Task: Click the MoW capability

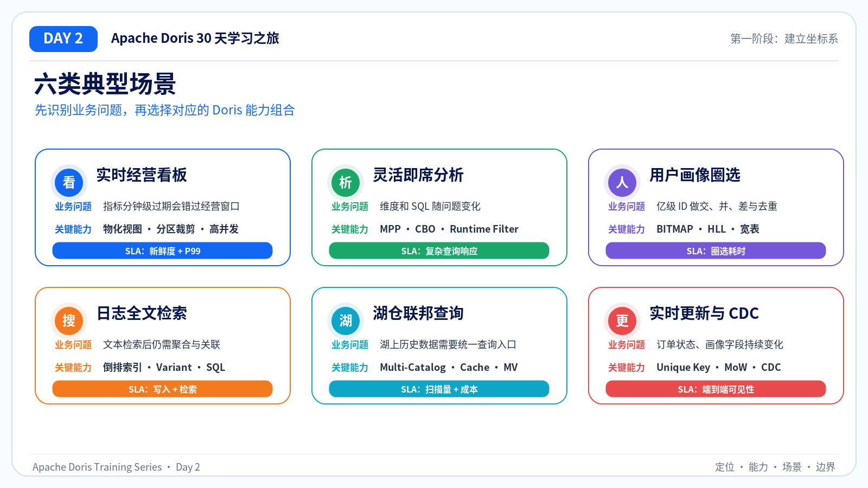Action: (x=736, y=368)
